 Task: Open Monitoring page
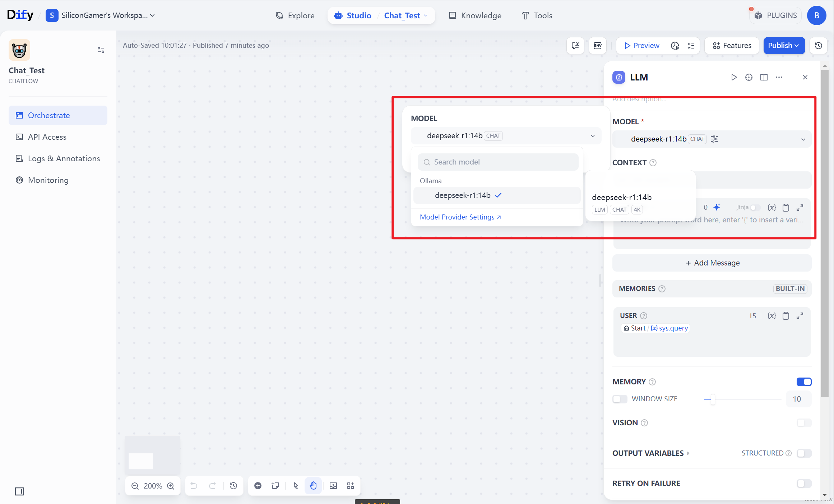click(58, 180)
